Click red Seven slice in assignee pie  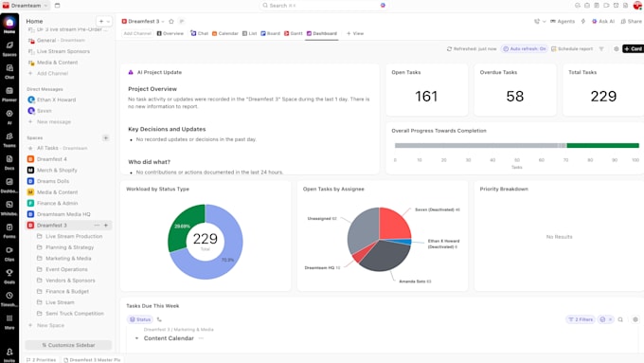point(394,224)
